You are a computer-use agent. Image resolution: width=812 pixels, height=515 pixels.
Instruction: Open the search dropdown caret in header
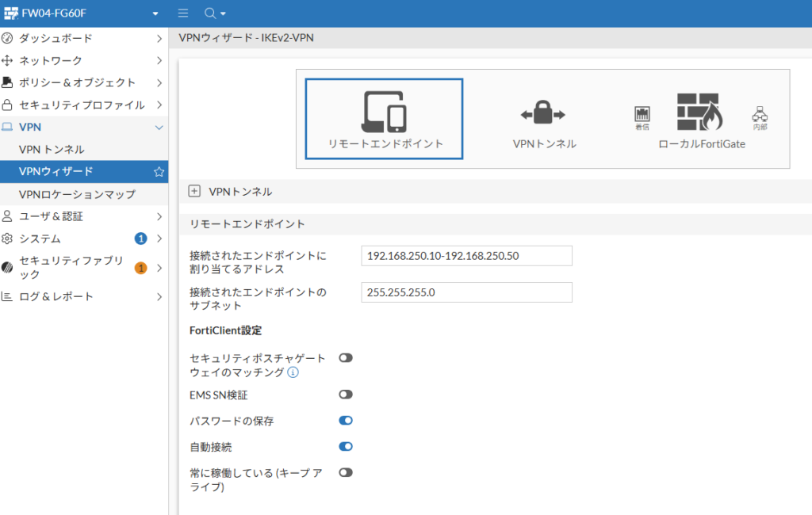click(223, 14)
